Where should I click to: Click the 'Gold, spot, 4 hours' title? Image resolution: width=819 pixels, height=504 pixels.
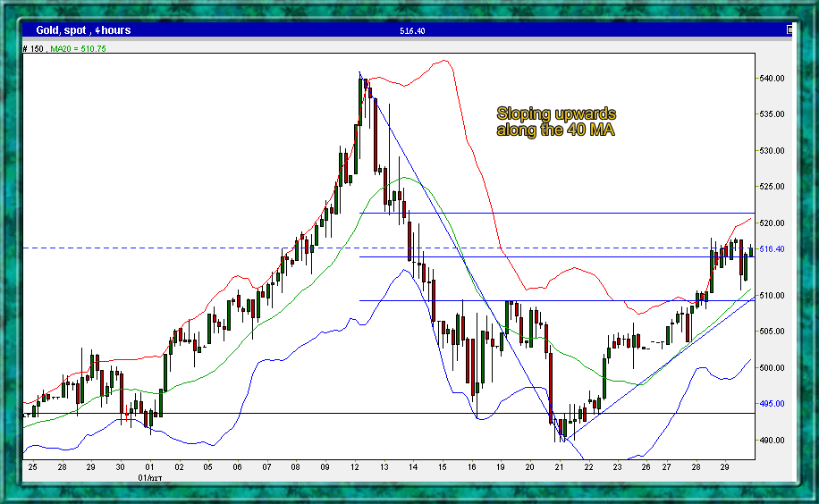83,30
